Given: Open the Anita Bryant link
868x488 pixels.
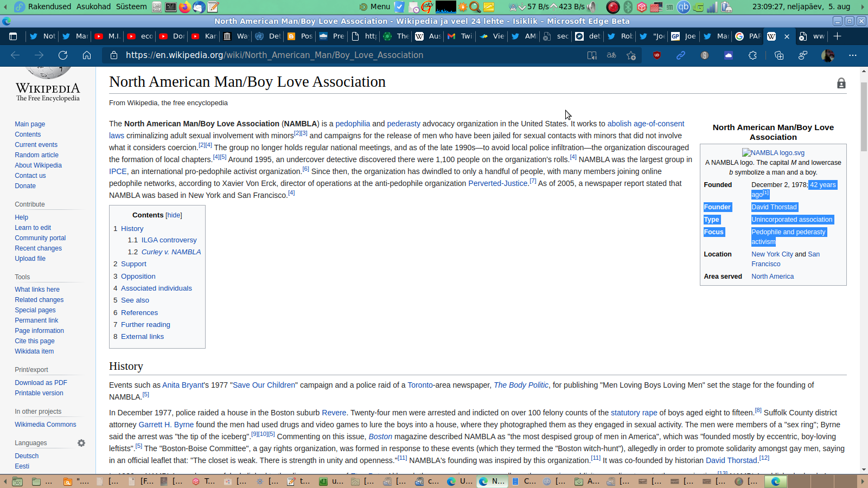Looking at the screenshot, I should point(183,385).
